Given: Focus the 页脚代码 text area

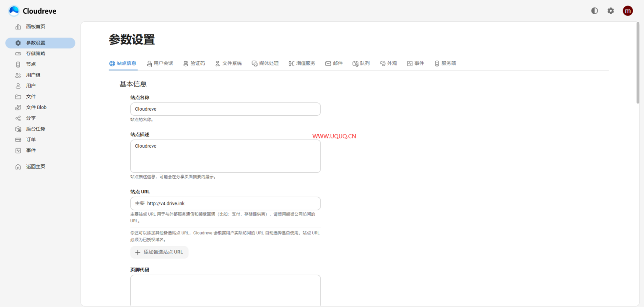Looking at the screenshot, I should (x=226, y=290).
